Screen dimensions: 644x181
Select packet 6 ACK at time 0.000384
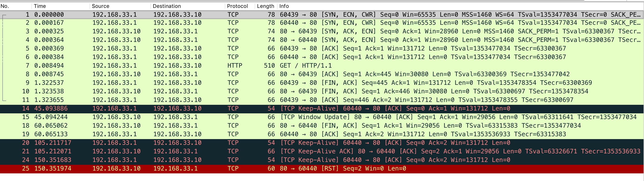tap(322, 57)
